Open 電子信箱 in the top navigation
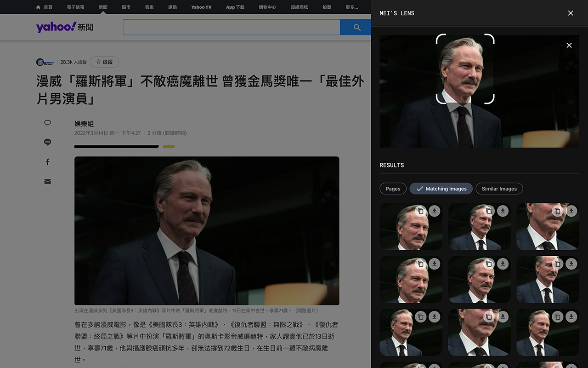588x368 pixels. (x=75, y=7)
